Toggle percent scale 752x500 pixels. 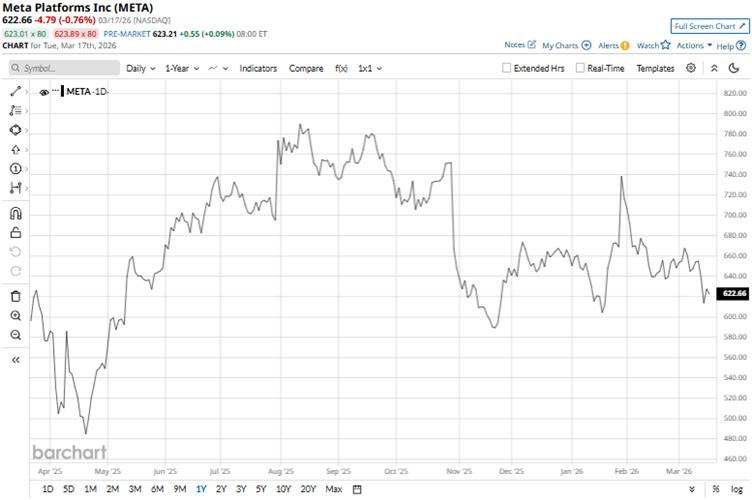716,489
